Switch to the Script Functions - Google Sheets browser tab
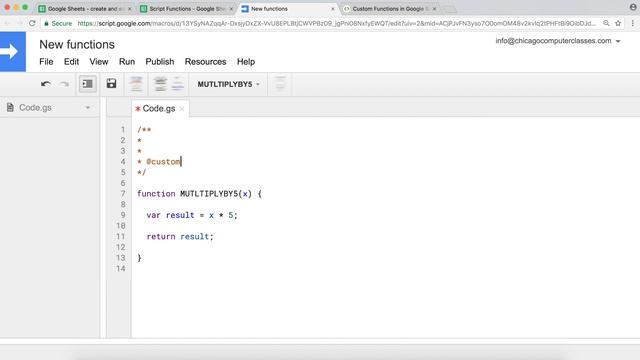This screenshot has height=360, width=640. [x=186, y=9]
